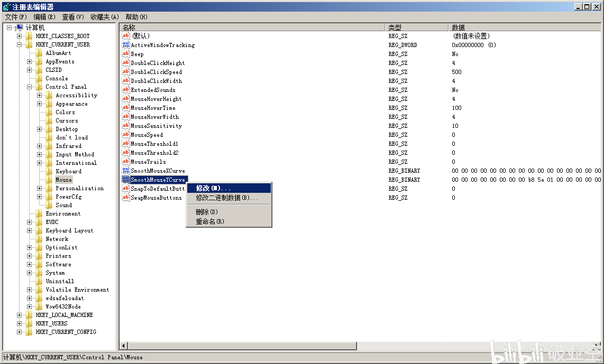Image resolution: width=604 pixels, height=364 pixels.
Task: Collapse the HKEY_CURRENT_USER hive
Action: 19,44
